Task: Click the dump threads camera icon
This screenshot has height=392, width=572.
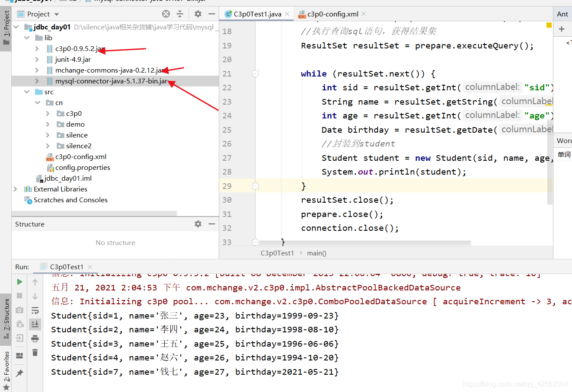Action: pos(19,310)
